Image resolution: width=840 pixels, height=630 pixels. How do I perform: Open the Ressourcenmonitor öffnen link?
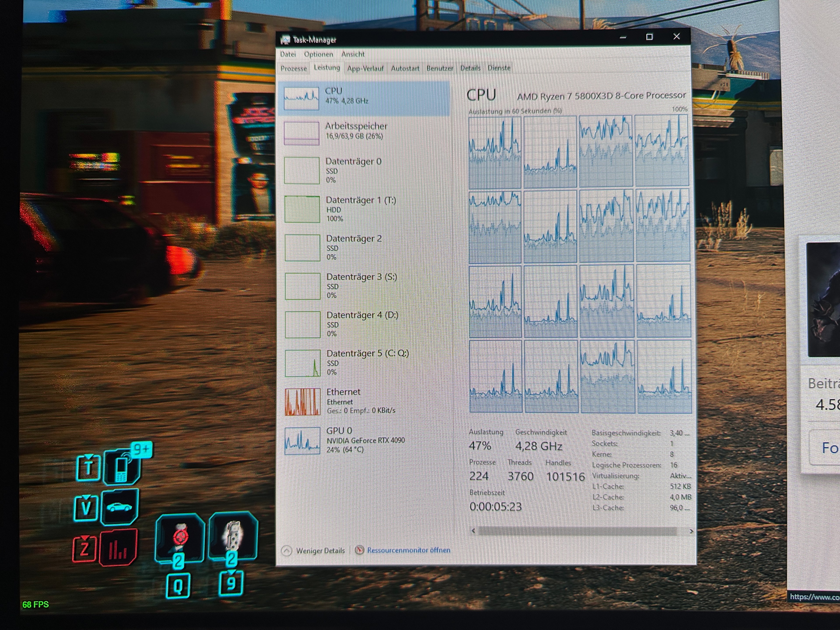[408, 550]
